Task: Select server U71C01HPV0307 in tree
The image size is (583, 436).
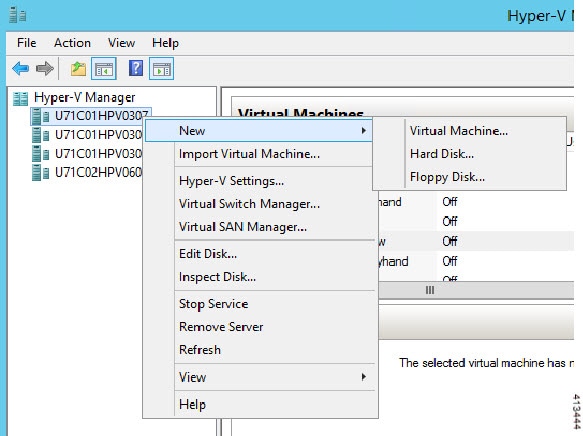Action: click(91, 116)
